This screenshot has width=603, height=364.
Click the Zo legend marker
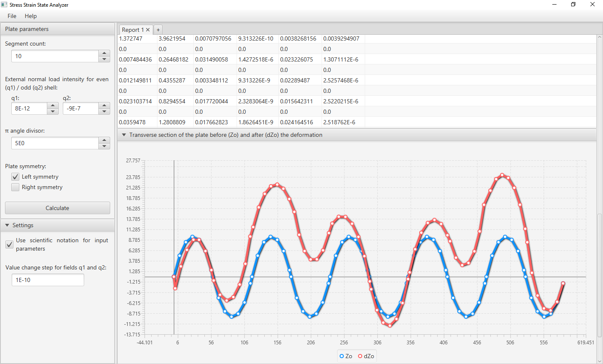tap(342, 356)
